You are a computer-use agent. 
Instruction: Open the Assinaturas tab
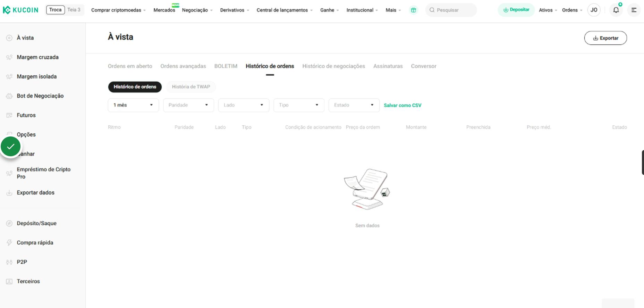pos(388,66)
